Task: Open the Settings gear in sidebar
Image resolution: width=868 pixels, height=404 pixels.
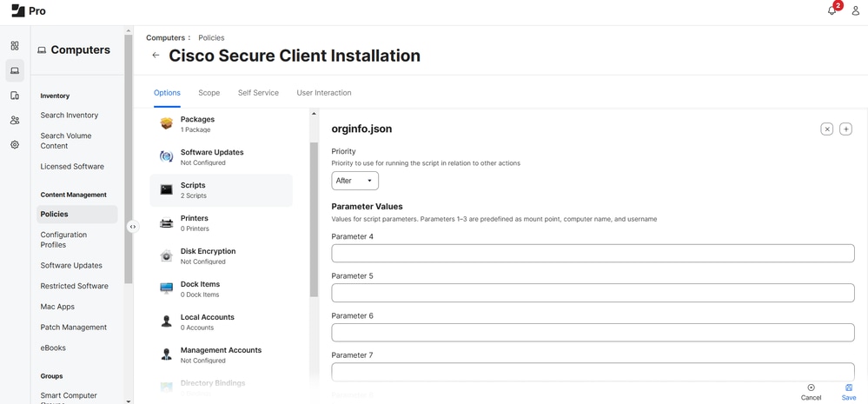Action: (15, 145)
